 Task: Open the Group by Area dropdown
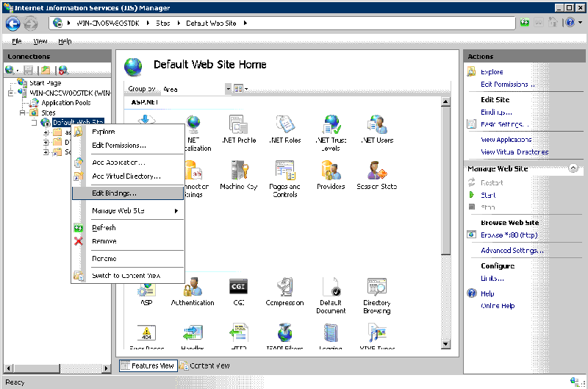point(228,89)
